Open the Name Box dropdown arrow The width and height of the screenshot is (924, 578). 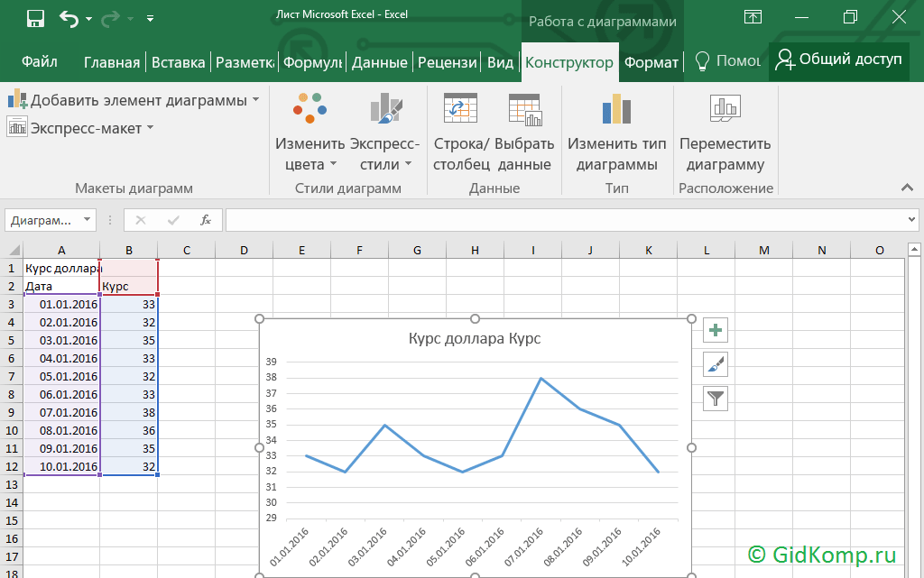point(88,220)
